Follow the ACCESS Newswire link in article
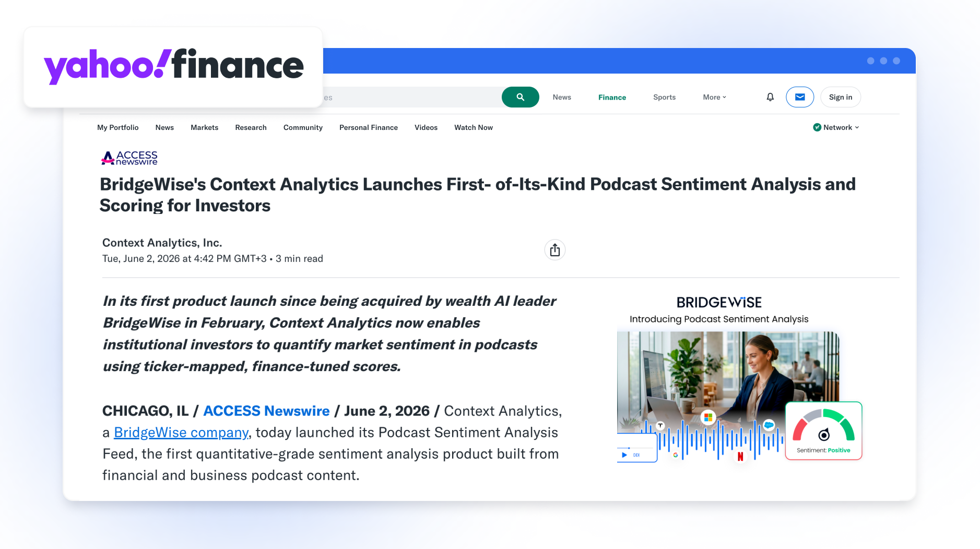The width and height of the screenshot is (980, 549). tap(266, 411)
